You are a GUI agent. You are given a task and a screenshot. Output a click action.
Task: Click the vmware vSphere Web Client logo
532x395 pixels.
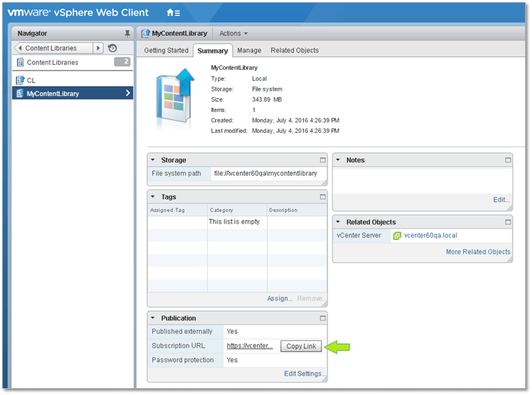(78, 12)
